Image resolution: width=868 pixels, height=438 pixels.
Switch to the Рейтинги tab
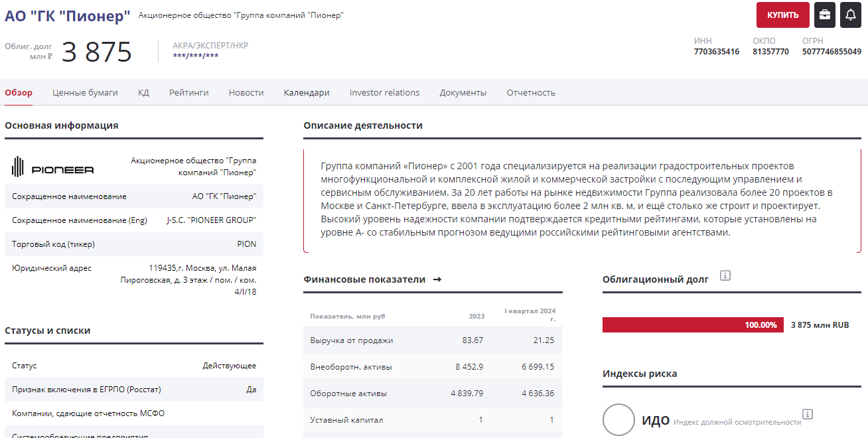[188, 93]
